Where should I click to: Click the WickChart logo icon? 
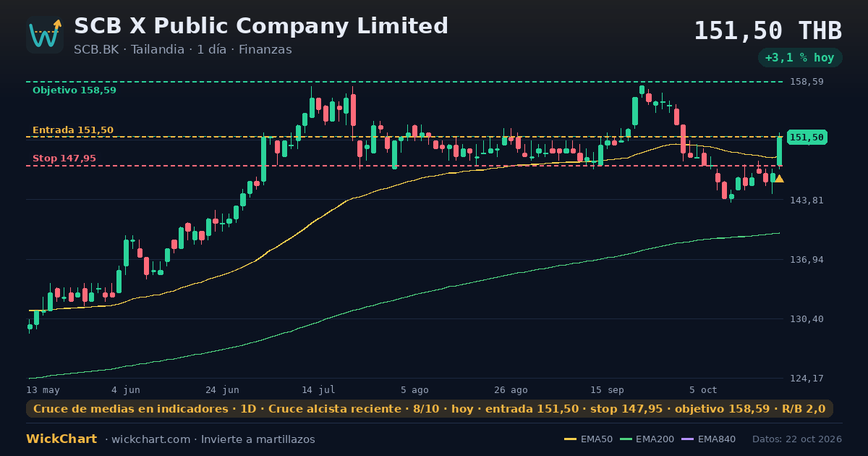45,35
